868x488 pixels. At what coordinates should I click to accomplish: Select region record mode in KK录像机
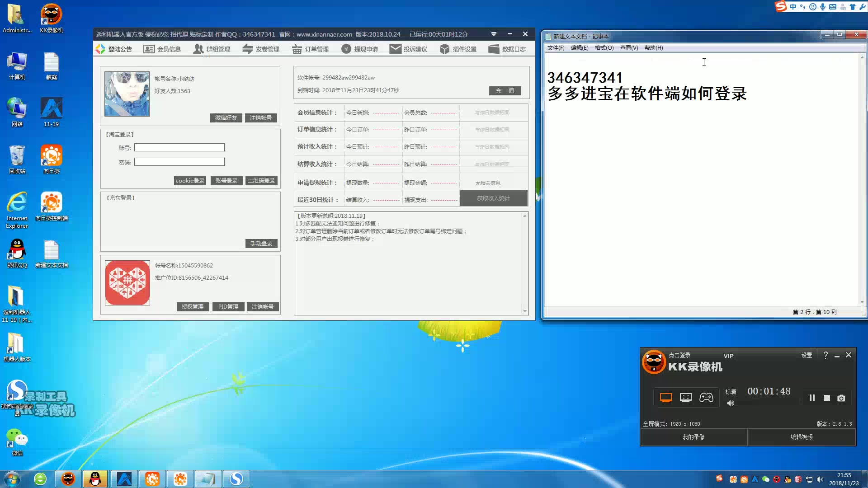point(686,398)
